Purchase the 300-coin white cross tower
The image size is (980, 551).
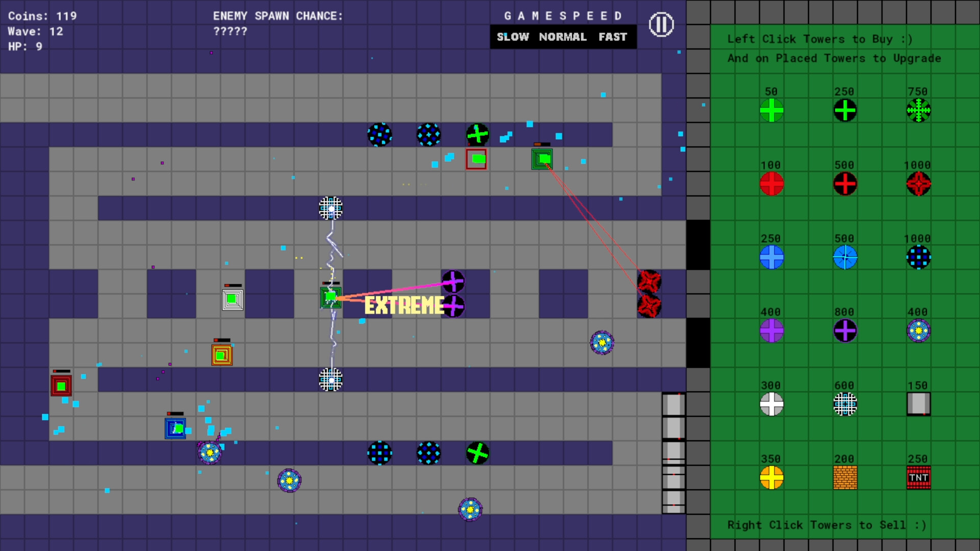click(x=771, y=404)
